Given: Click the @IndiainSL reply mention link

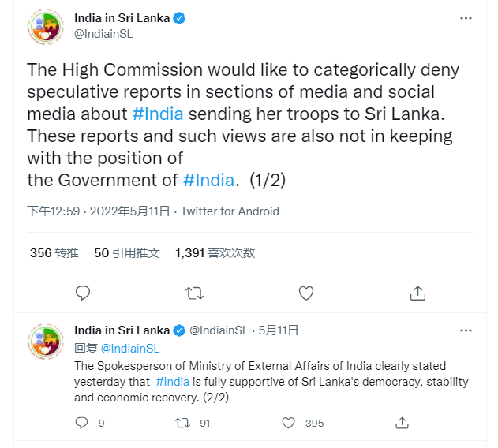Looking at the screenshot, I should pyautogui.click(x=130, y=348).
